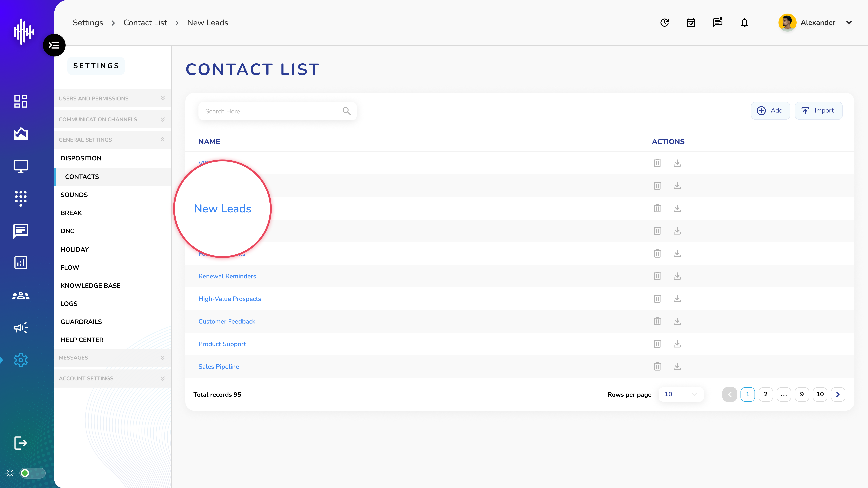Screen dimensions: 868x488
Task: Open the High-Value Prospects list link
Action: (230, 299)
